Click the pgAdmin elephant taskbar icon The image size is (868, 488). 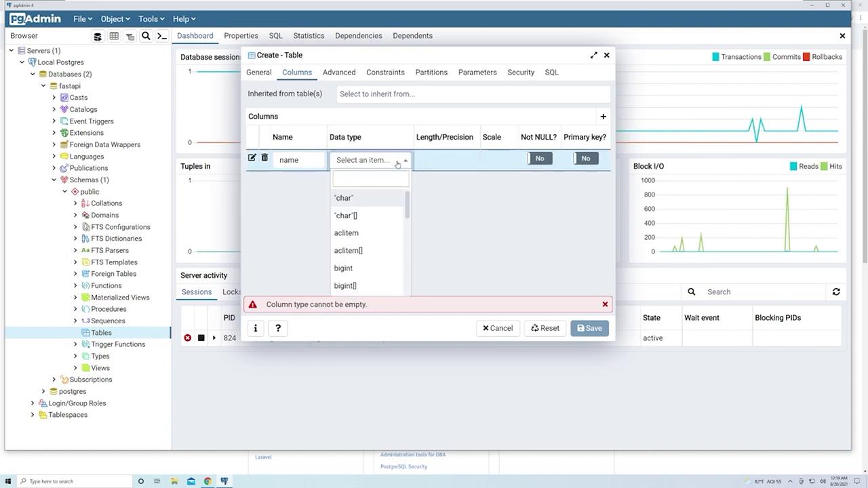(x=224, y=481)
